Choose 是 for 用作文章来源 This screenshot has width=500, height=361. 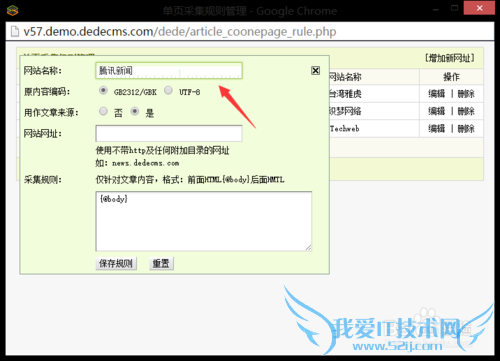pyautogui.click(x=135, y=111)
